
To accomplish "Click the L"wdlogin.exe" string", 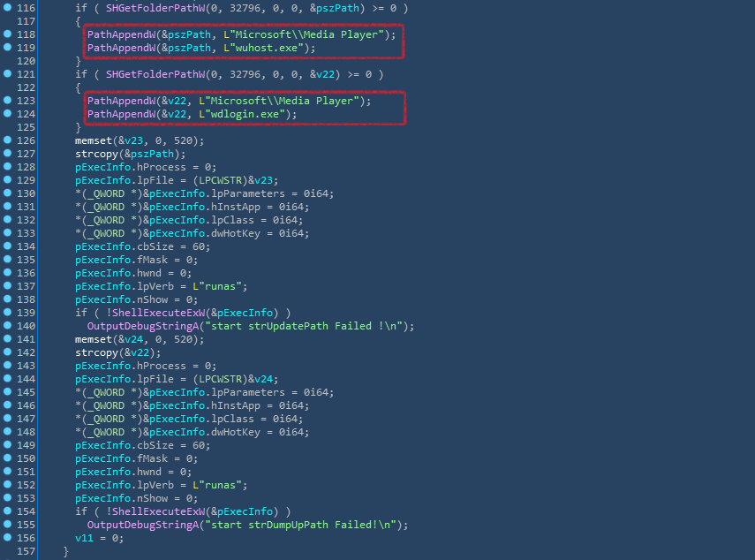I will tap(242, 114).
